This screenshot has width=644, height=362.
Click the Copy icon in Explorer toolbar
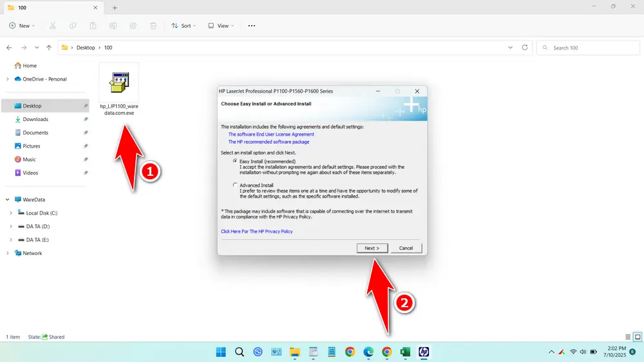(x=73, y=26)
